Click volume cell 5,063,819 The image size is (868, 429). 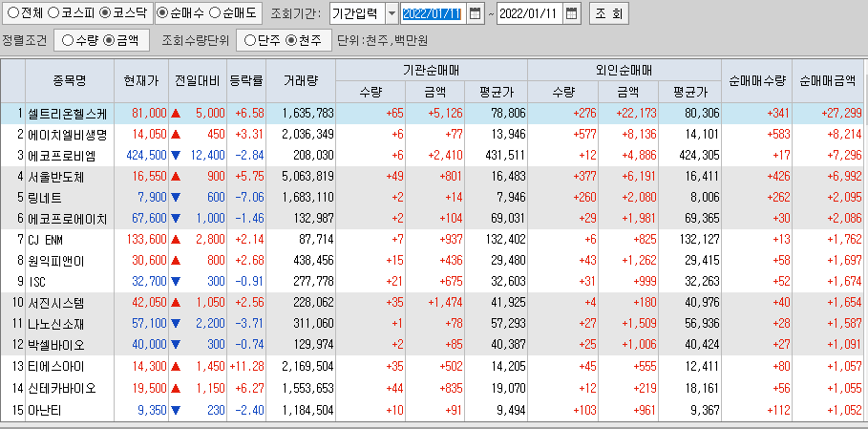click(307, 177)
